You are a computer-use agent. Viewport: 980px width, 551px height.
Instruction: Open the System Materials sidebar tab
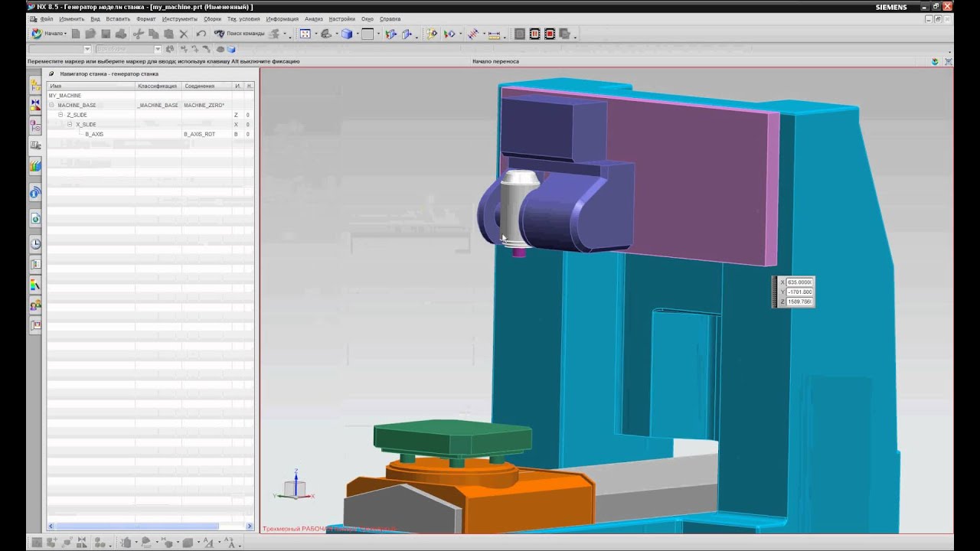coord(35,285)
